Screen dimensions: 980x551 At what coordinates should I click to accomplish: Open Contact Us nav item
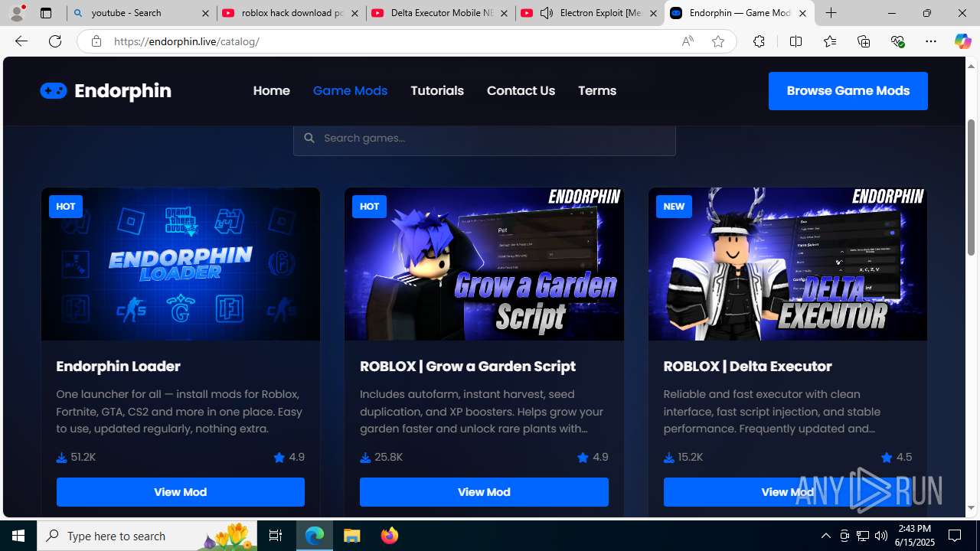tap(521, 90)
